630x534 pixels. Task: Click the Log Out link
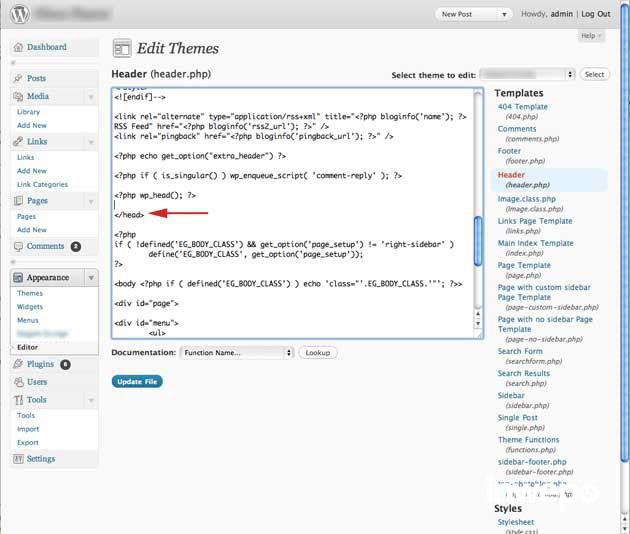595,14
